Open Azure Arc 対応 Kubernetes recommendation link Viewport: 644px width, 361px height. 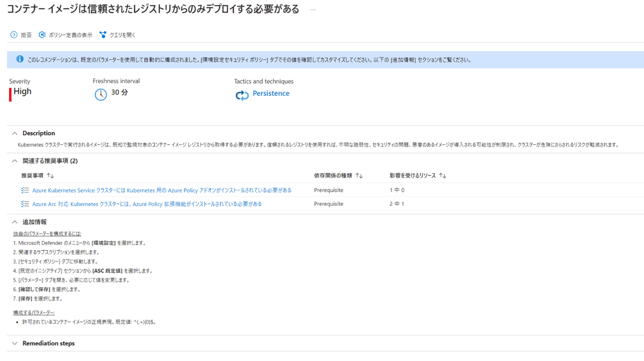tap(147, 204)
